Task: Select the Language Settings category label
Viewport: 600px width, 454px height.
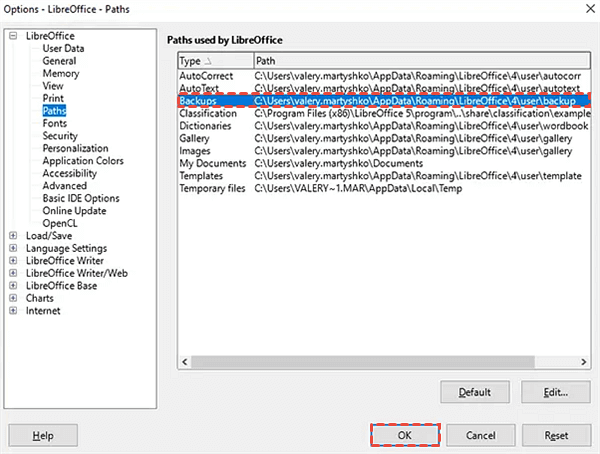Action: point(66,248)
